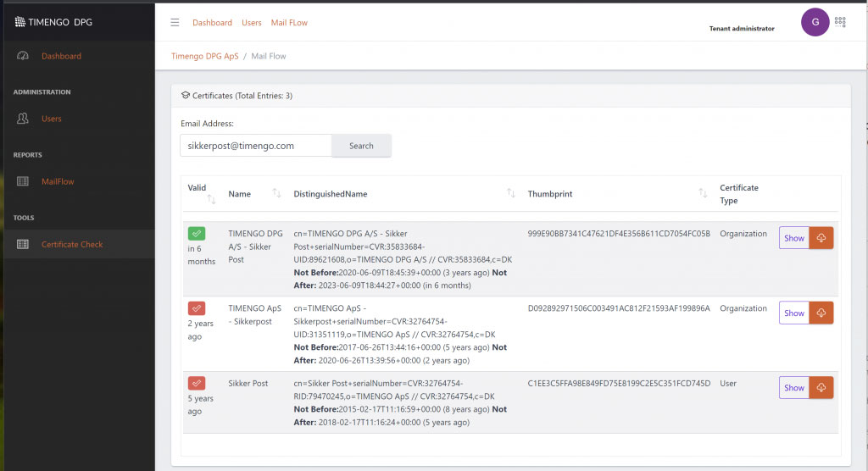The width and height of the screenshot is (868, 471).
Task: Go to Dashboard in the sidebar
Action: tap(61, 56)
